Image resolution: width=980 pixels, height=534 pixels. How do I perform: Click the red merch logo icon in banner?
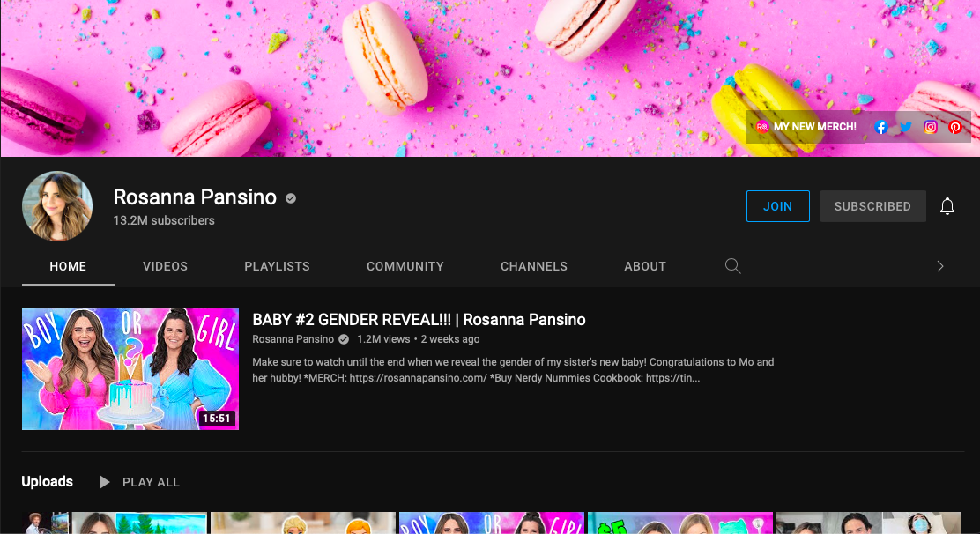click(762, 127)
